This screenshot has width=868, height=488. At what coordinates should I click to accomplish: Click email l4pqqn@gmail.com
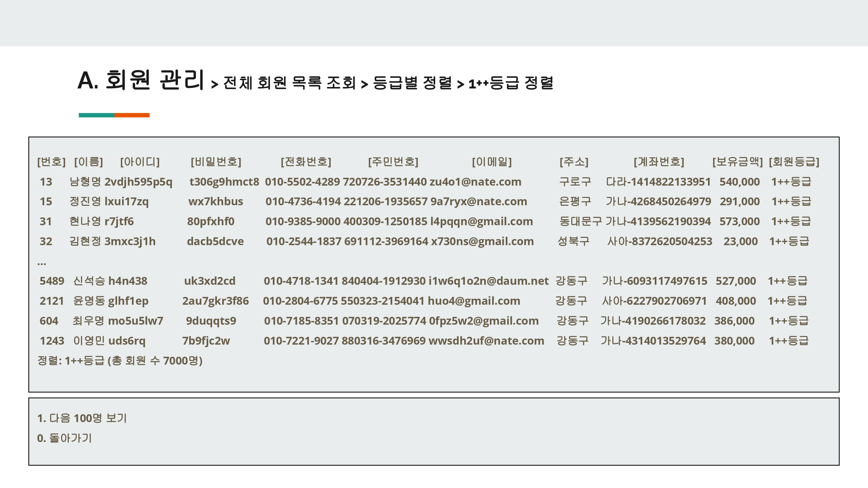(481, 221)
